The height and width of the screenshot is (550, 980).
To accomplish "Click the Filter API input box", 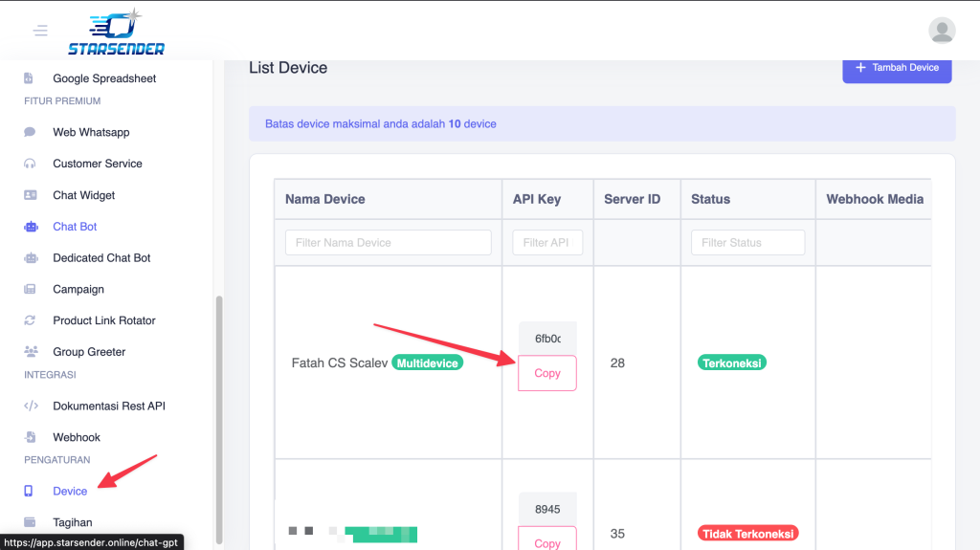I will (546, 243).
